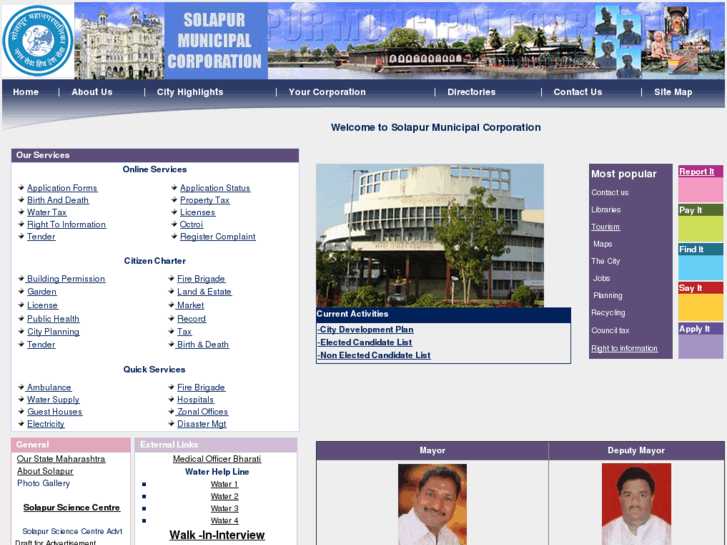Open City Development Plan activity
The image size is (727, 545).
point(365,329)
